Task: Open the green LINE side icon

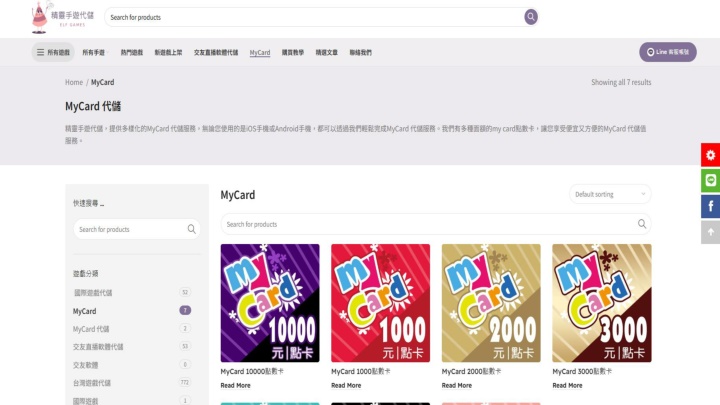Action: (x=710, y=180)
